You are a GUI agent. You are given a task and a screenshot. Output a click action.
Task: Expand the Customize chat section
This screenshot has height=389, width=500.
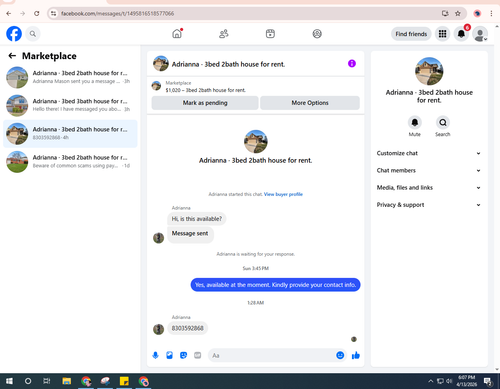(429, 153)
